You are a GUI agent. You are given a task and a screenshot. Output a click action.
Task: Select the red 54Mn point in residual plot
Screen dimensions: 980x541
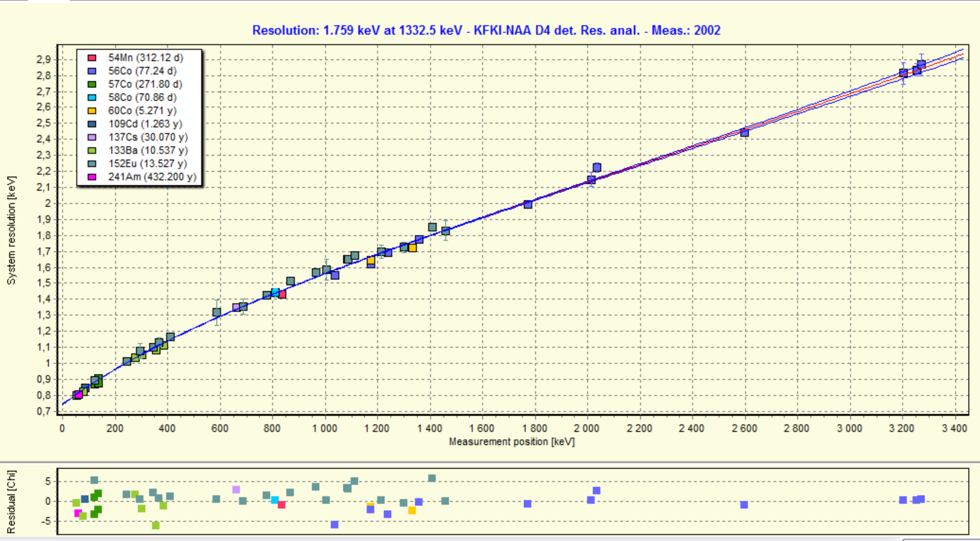click(x=282, y=505)
